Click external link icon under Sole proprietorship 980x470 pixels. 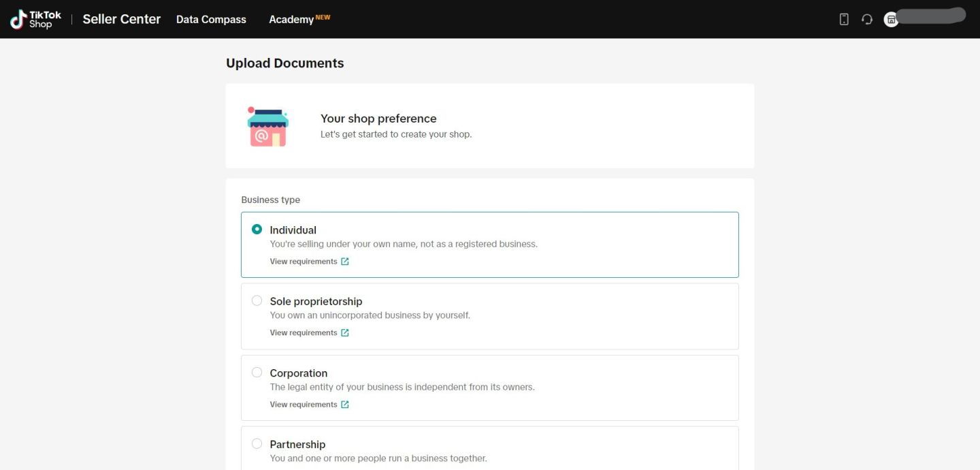345,333
